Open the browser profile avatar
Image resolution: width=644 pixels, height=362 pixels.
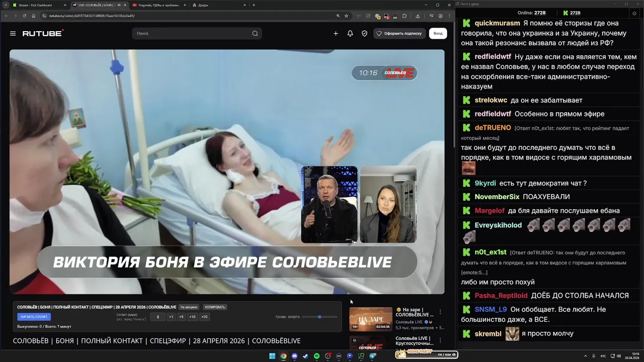(x=440, y=16)
